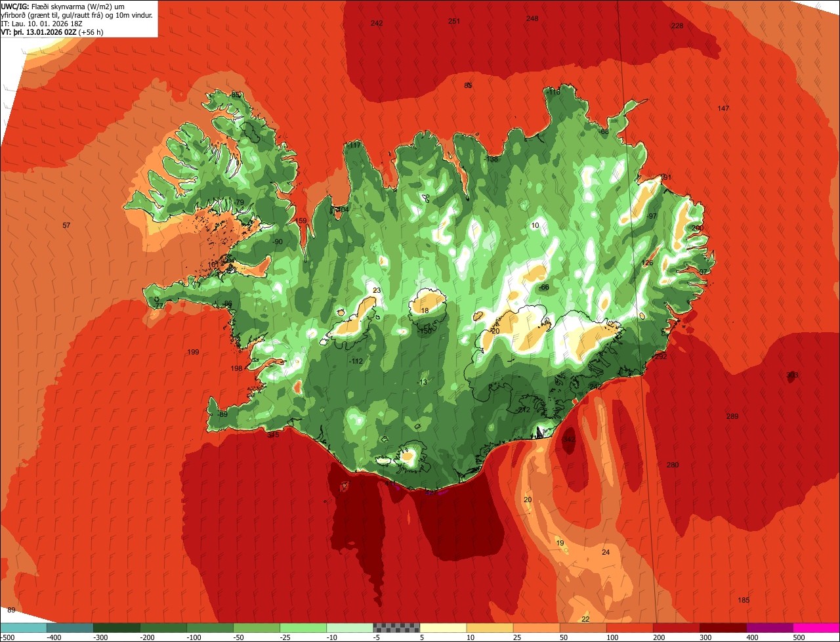840x642 pixels.
Task: Pick the checkered legend swatch between -5 and 5
Action: click(396, 628)
